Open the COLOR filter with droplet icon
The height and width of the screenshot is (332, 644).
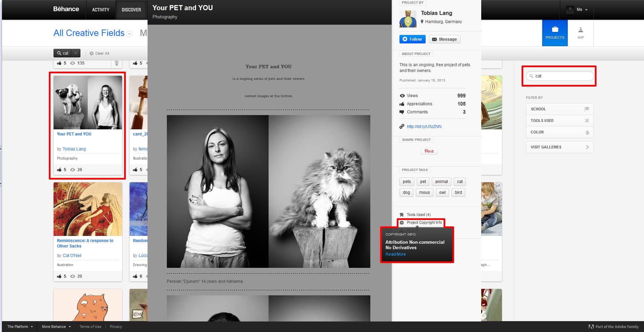587,132
